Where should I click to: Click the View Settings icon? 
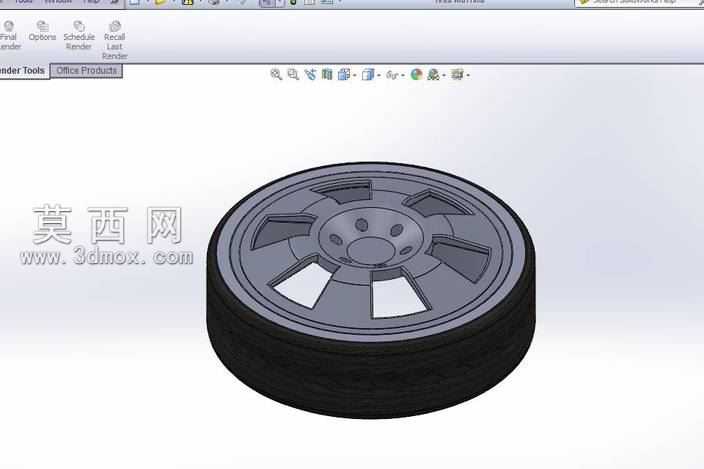(457, 75)
